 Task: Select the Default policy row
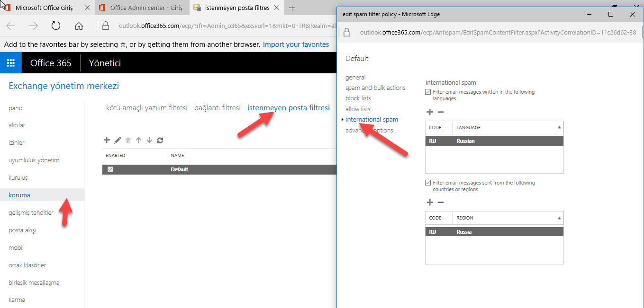pos(219,169)
